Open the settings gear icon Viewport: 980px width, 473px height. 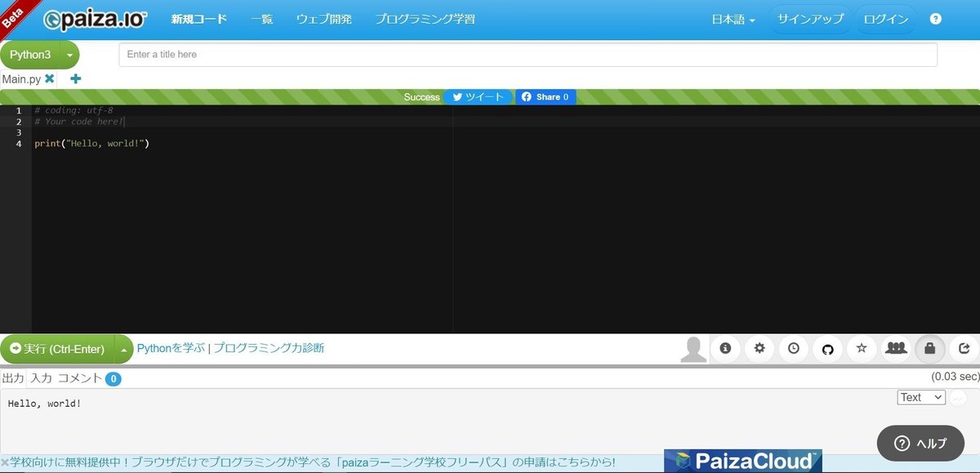tap(759, 348)
